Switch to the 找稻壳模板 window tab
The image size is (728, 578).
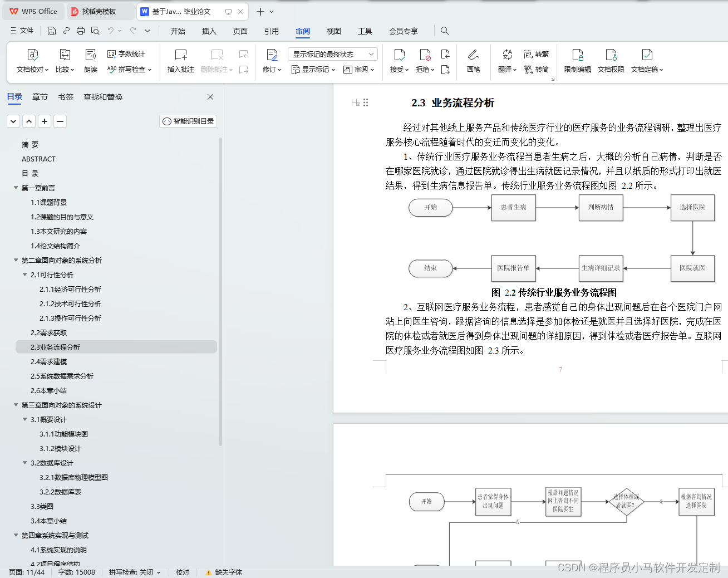coord(100,11)
